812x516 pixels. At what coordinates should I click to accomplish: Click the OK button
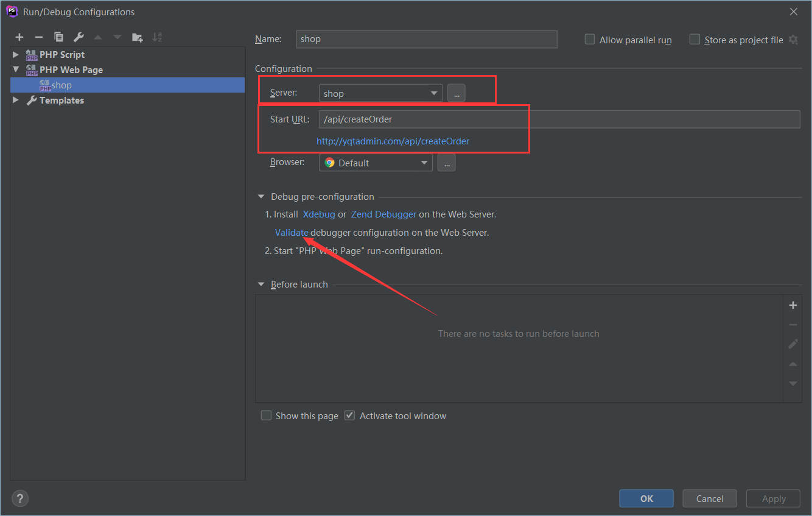tap(646, 498)
